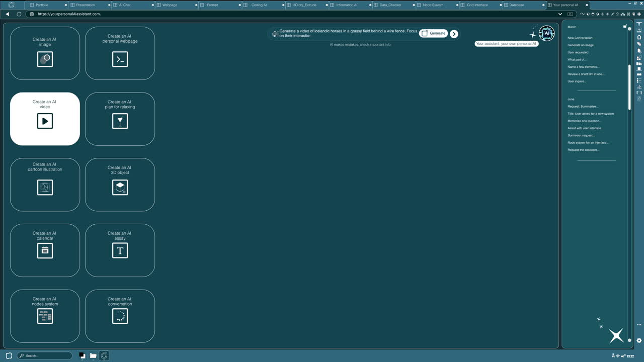The image size is (644, 362).
Task: Open the AI personal webpage terminal icon
Action: tap(120, 59)
